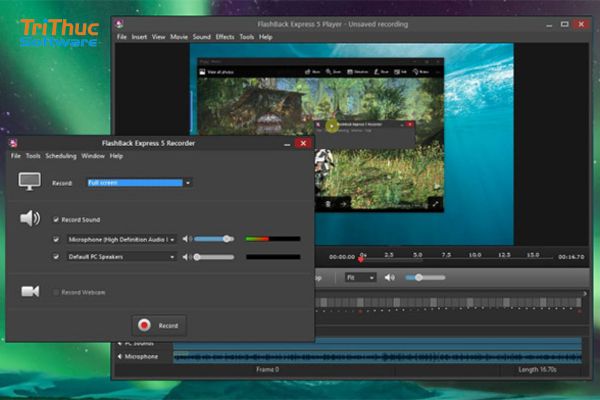Open the Window menu in Recorder
The image size is (600, 400).
[x=93, y=156]
